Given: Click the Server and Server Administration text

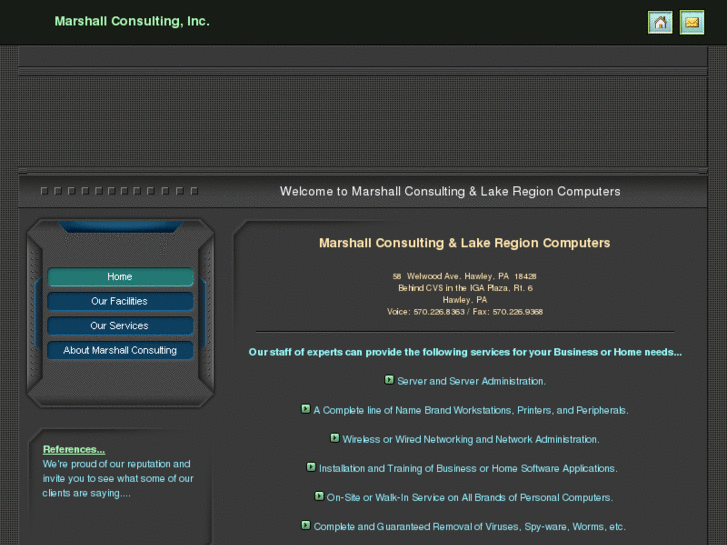Looking at the screenshot, I should point(471,381).
